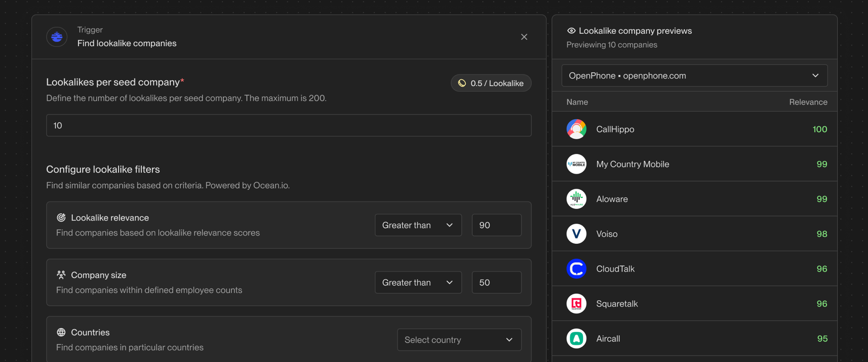868x362 pixels.
Task: Click the Company size people icon
Action: coord(61,275)
